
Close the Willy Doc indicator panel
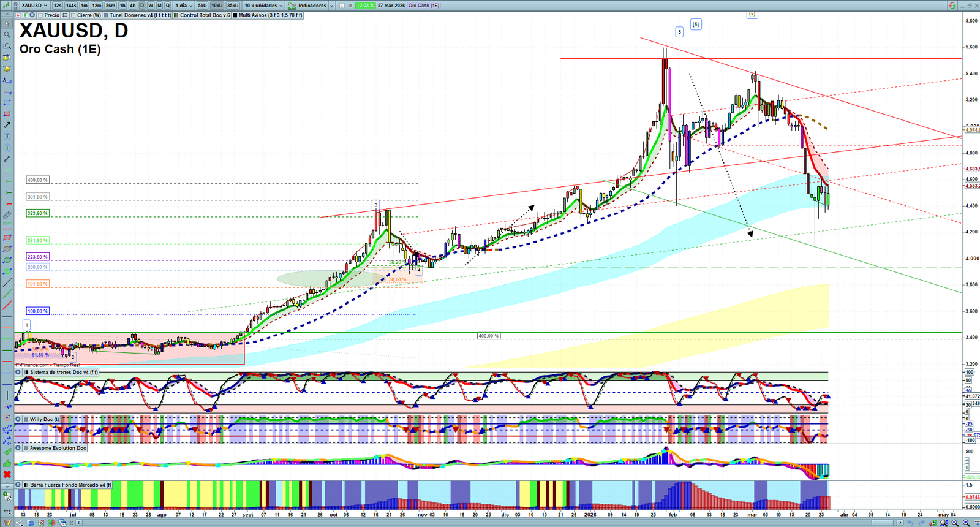(x=18, y=420)
